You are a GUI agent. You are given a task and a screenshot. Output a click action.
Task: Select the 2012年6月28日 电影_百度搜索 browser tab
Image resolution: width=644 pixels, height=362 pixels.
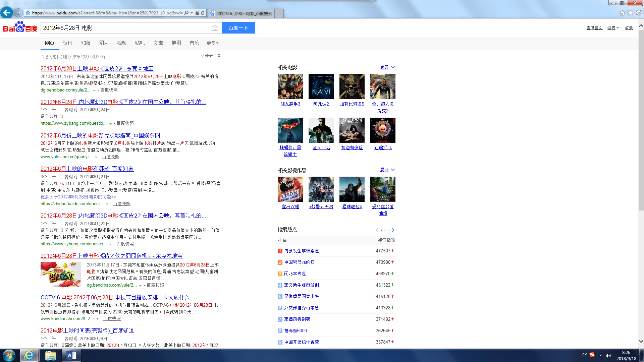[241, 13]
